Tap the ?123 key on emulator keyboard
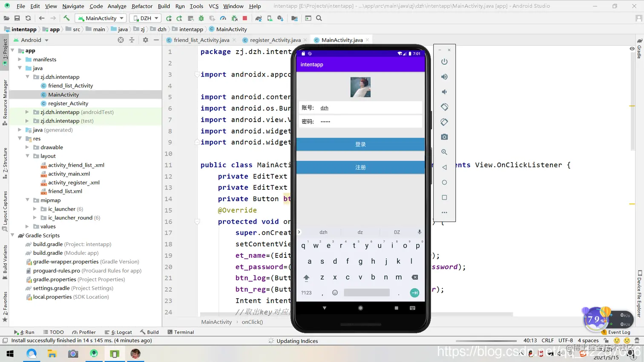Screen dimensions: 644x362 pos(306,293)
